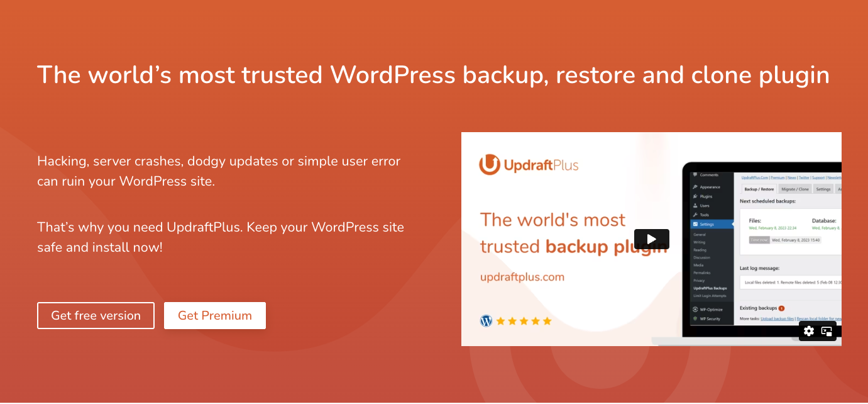
Task: Open video settings gear icon
Action: click(809, 331)
